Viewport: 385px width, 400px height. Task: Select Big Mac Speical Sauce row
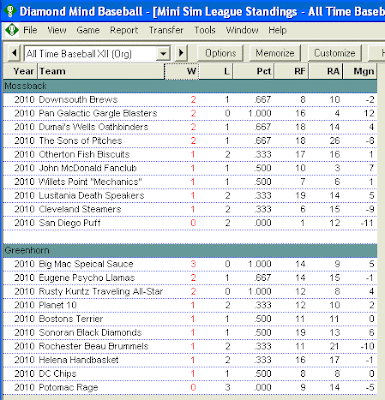(x=190, y=264)
